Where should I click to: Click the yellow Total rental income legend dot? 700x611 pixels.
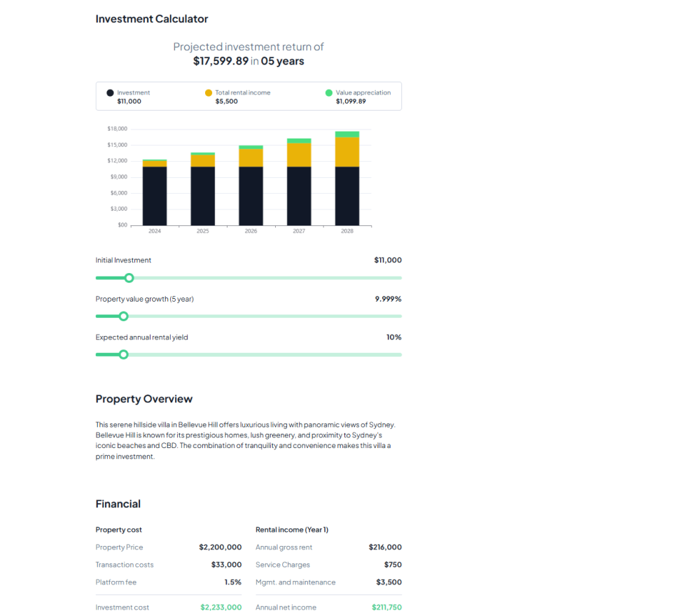pyautogui.click(x=208, y=92)
